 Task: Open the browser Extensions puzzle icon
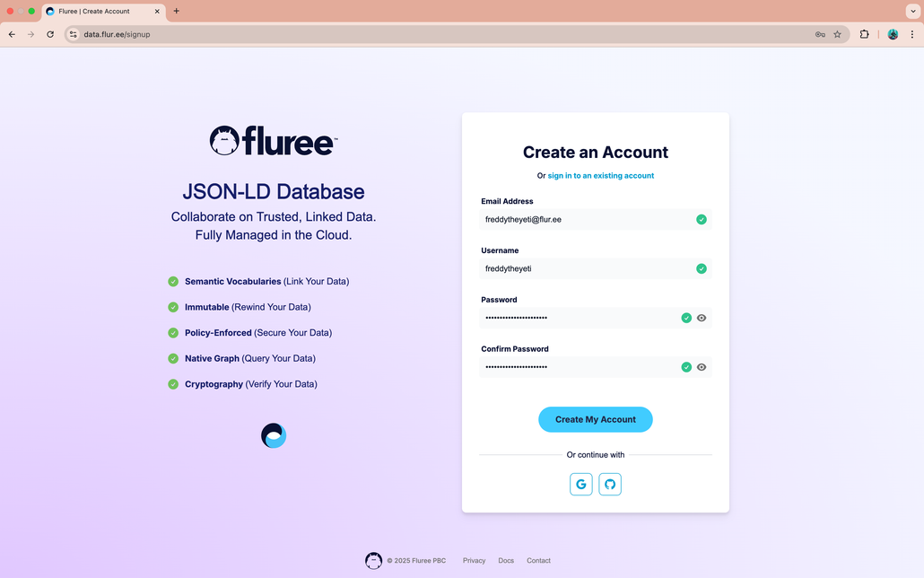coord(864,34)
